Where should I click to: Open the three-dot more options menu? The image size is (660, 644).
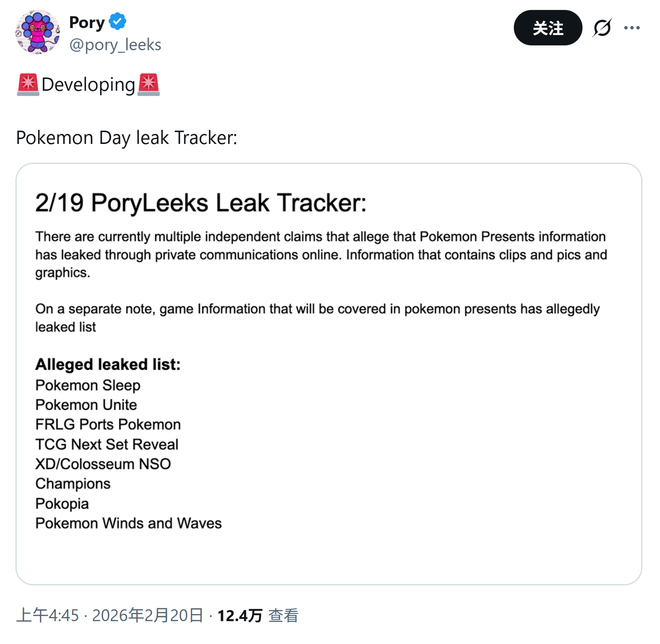(632, 28)
